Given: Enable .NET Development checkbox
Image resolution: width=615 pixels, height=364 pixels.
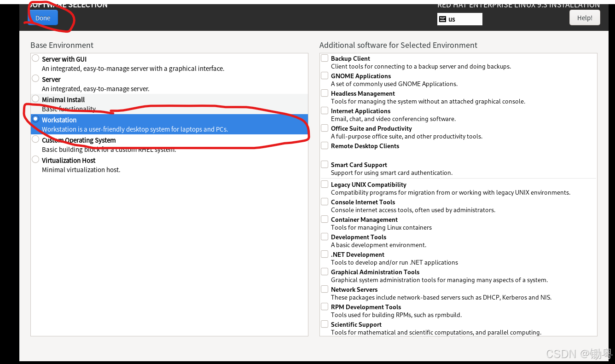Looking at the screenshot, I should [325, 254].
